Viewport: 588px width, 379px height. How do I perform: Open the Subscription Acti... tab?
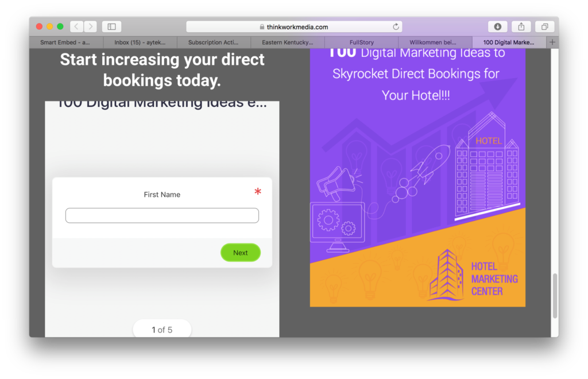click(x=214, y=42)
